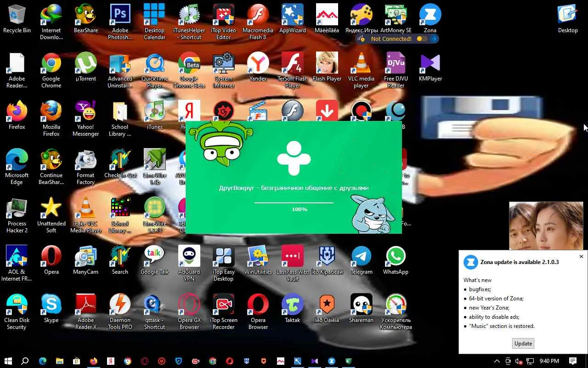Close the Zona update notification
The width and height of the screenshot is (588, 368).
(581, 257)
